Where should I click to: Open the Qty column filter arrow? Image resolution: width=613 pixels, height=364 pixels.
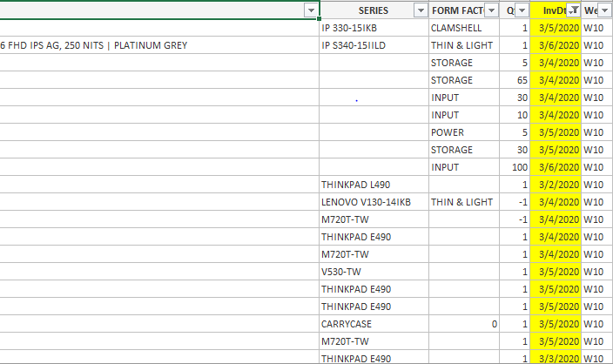pos(522,10)
